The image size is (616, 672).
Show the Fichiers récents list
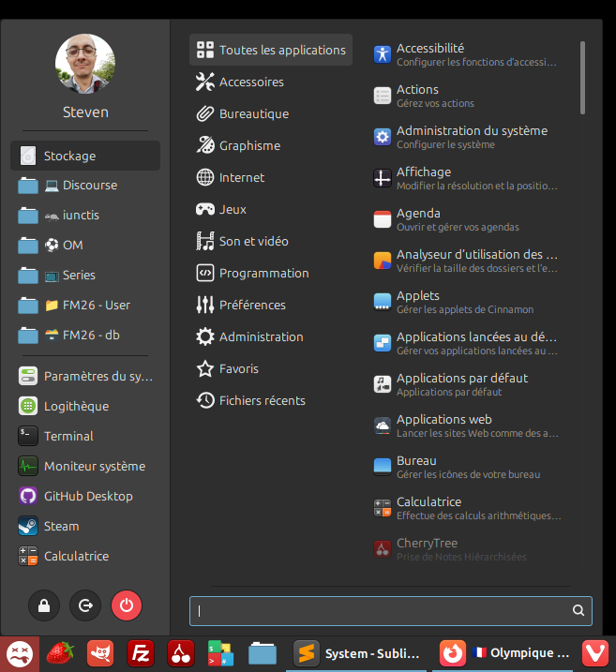(261, 400)
